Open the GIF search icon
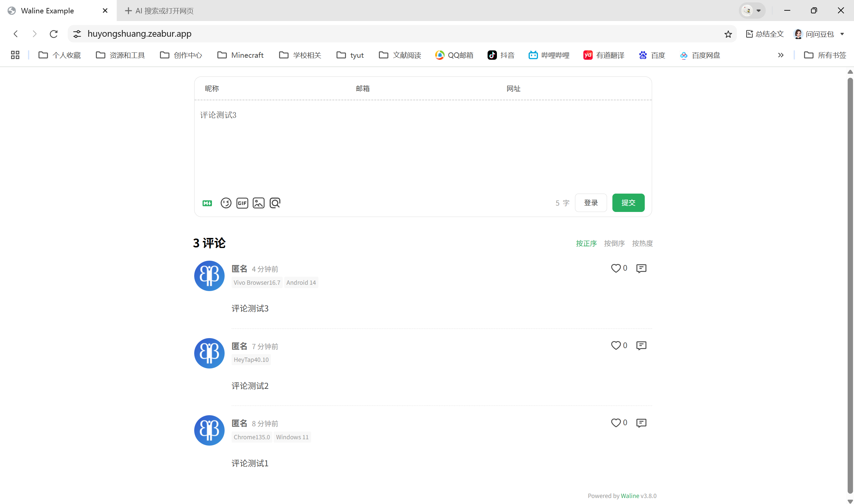This screenshot has height=504, width=854. click(242, 203)
